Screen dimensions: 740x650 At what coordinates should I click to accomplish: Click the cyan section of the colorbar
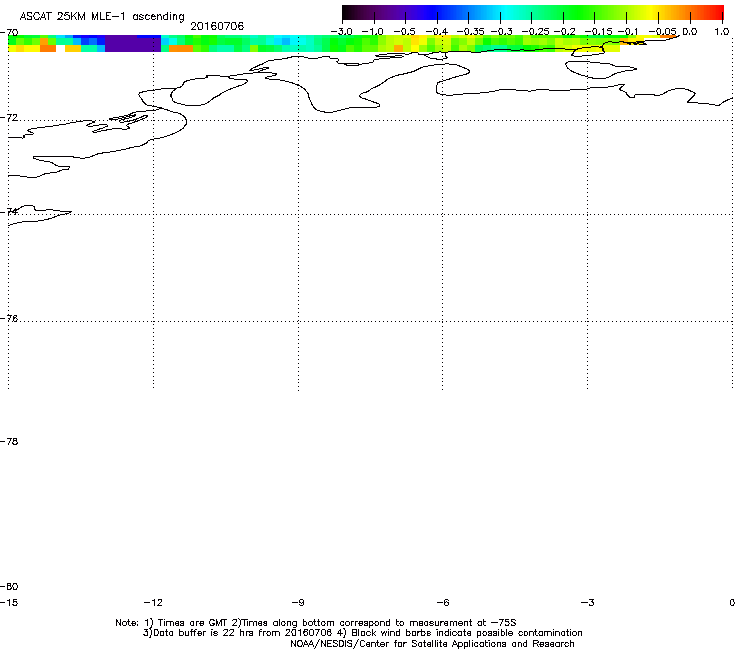tap(503, 12)
